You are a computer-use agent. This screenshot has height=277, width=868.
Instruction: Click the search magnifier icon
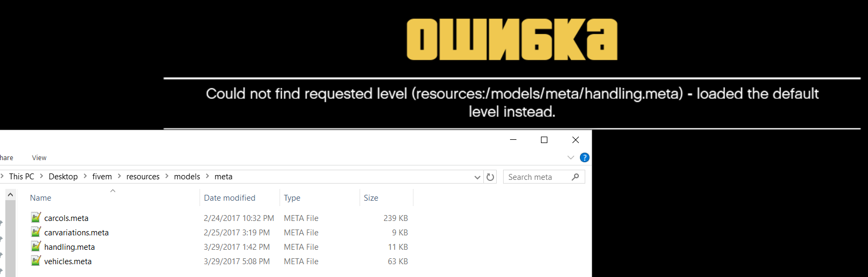pos(575,177)
